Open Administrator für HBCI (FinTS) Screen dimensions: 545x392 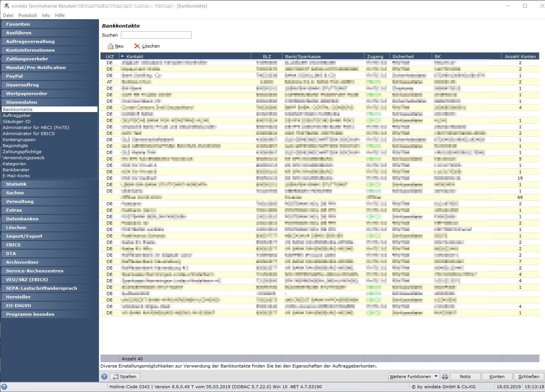(36, 128)
